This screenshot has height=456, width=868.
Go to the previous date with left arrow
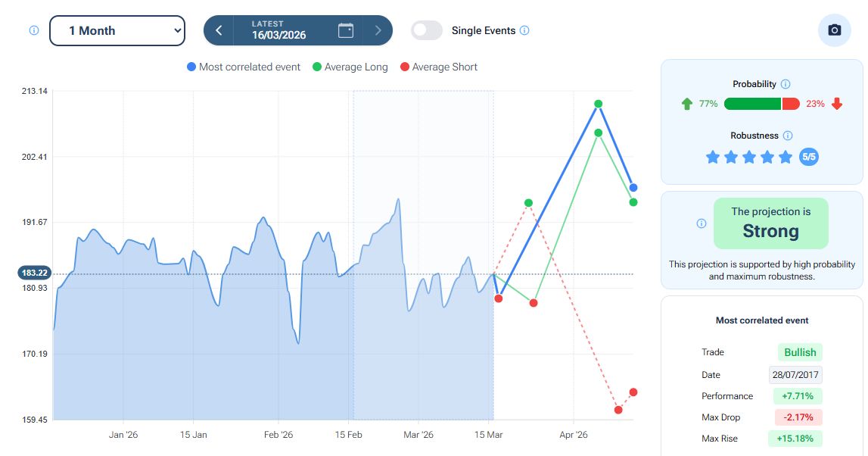click(x=219, y=30)
